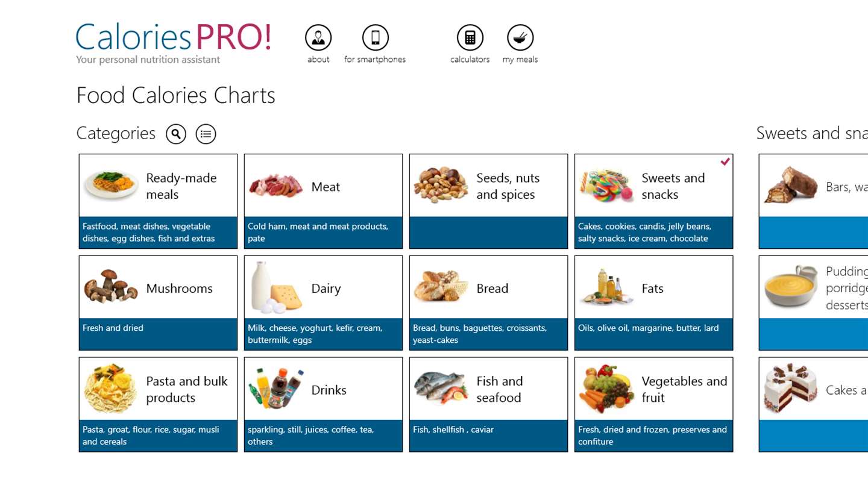Choose Vegetables and fruit category
This screenshot has width=868, height=488.
[653, 404]
